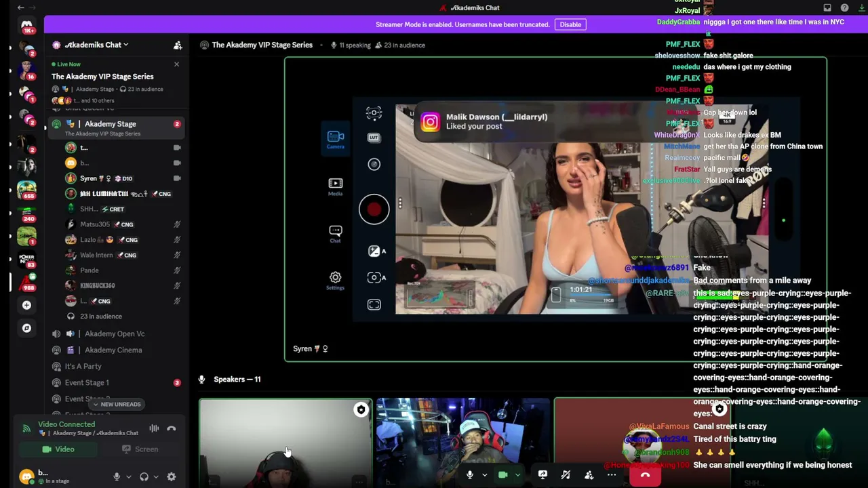Screen dimensions: 868x488
Task: Click the auto exposure icon marked A
Action: 376,251
